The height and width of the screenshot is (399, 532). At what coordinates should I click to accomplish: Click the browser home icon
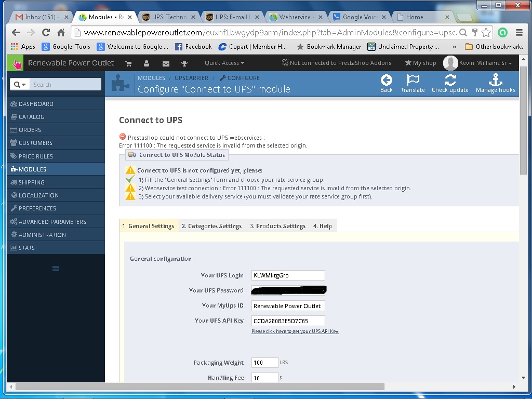(x=61, y=33)
